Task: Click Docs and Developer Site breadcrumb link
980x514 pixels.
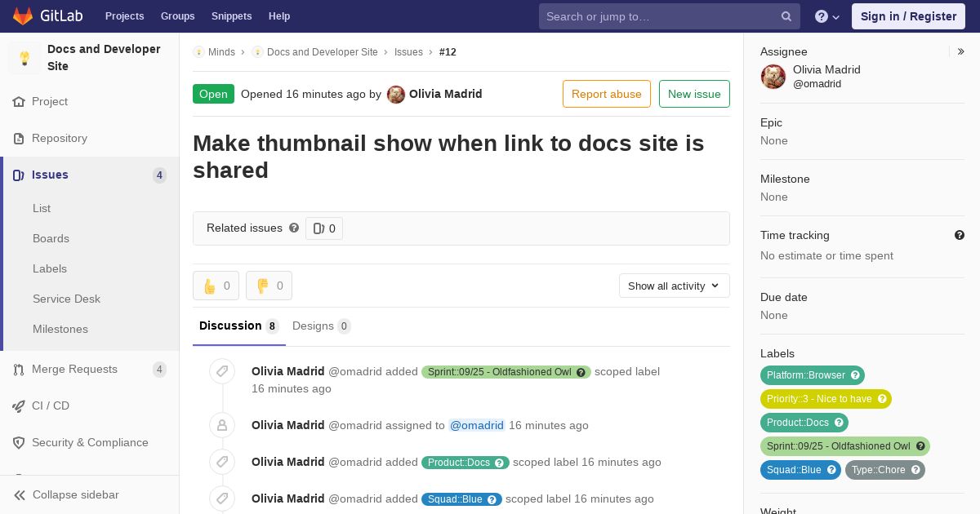Action: point(323,51)
